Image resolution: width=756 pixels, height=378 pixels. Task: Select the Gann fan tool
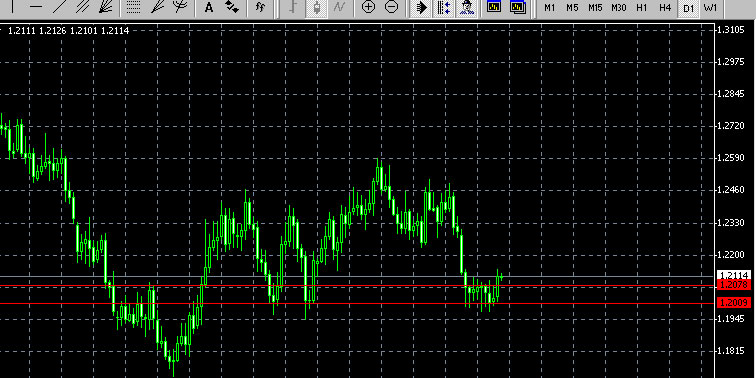[x=106, y=7]
